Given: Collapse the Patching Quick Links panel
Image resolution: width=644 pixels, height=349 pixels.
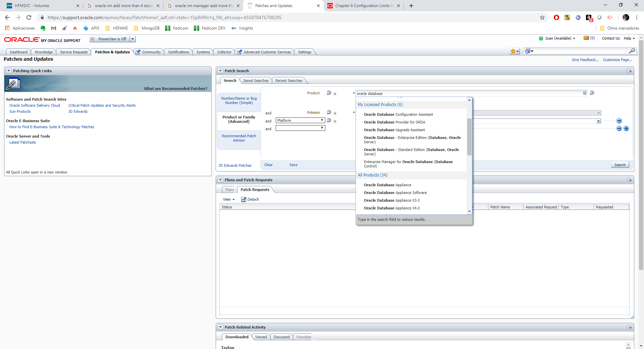Looking at the screenshot, I should [x=8, y=70].
